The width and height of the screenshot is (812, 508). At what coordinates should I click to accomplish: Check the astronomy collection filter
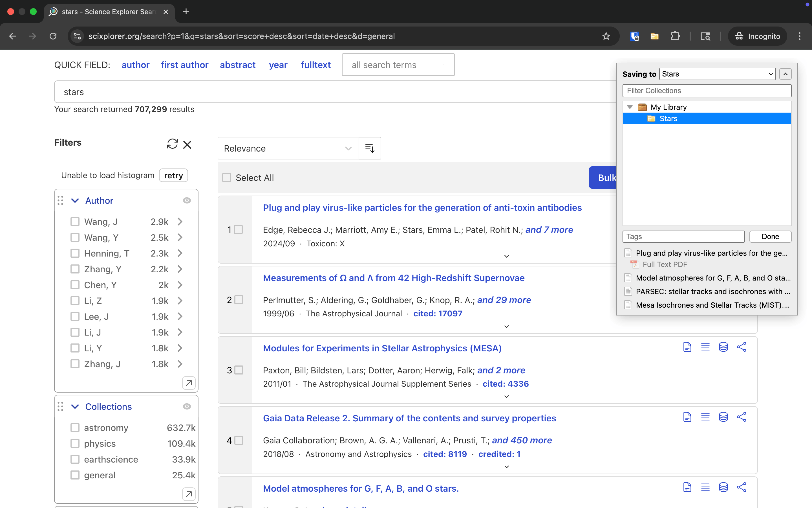[x=75, y=428]
